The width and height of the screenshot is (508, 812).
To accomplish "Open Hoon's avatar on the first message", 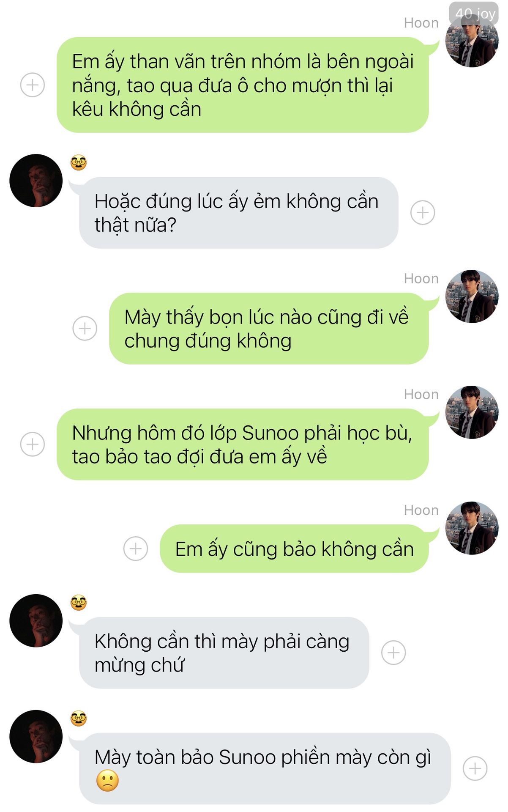I will [x=472, y=41].
